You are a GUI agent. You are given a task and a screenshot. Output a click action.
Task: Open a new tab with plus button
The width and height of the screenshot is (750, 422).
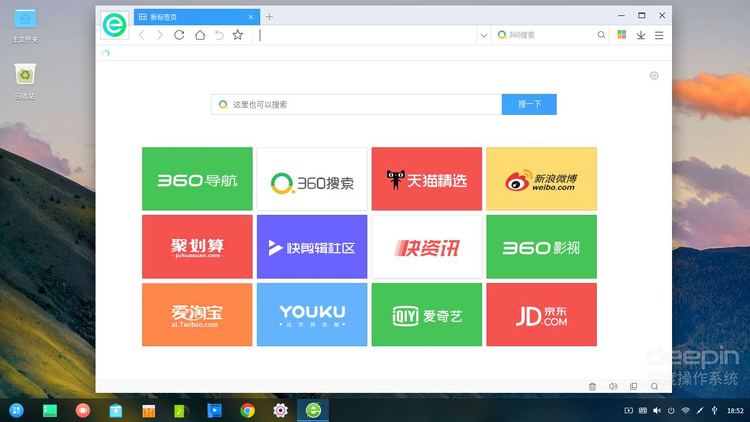tap(269, 17)
